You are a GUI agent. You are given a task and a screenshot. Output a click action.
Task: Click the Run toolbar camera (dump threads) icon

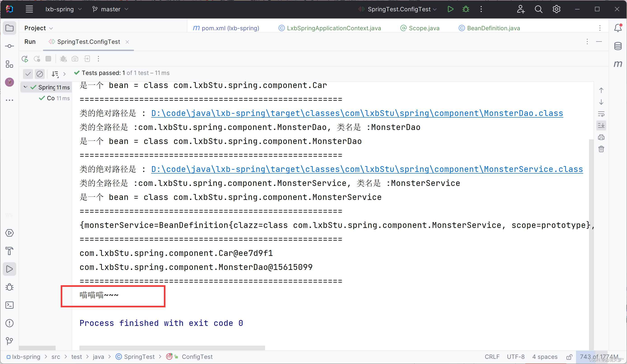pos(75,59)
